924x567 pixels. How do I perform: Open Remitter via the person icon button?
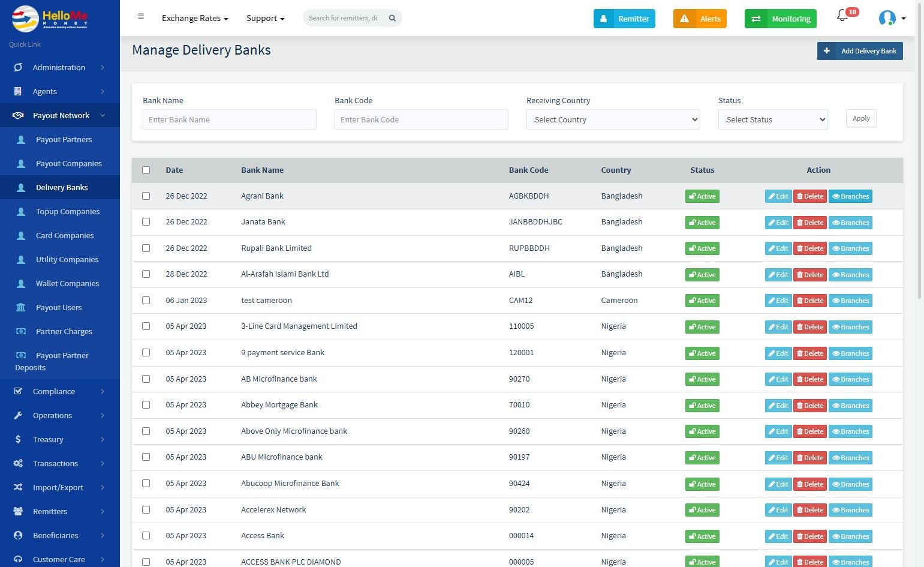(604, 19)
